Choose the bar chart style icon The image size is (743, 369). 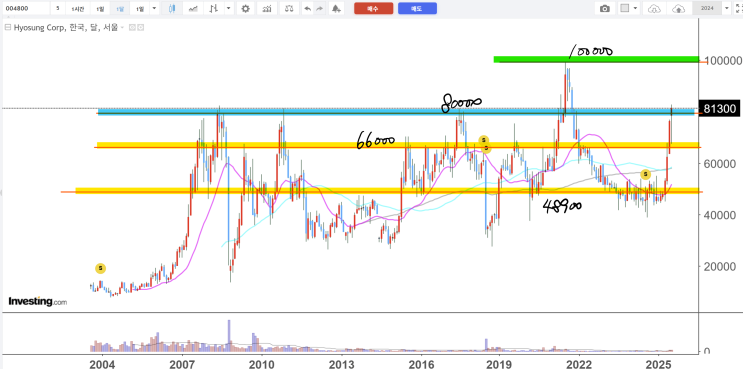214,9
